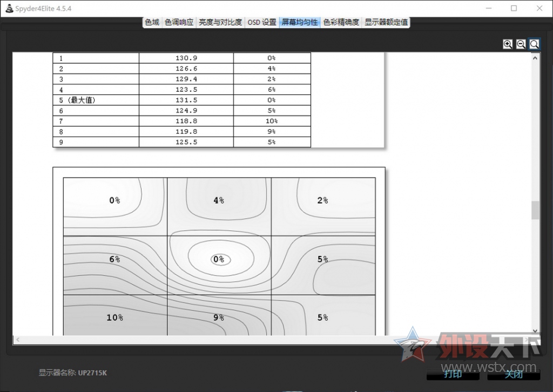Click the vertical scrollbar up arrow
Image resolution: width=553 pixels, height=392 pixels.
tap(535, 58)
